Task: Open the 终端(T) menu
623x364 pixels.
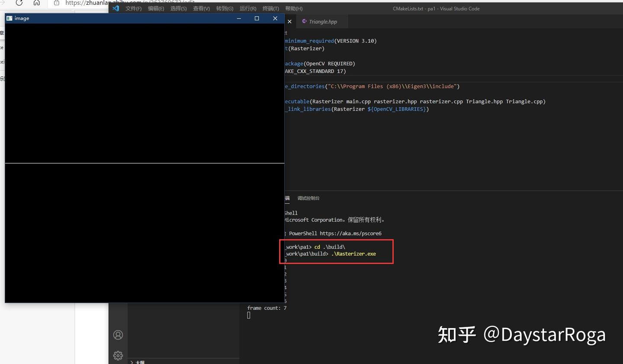Action: point(271,8)
